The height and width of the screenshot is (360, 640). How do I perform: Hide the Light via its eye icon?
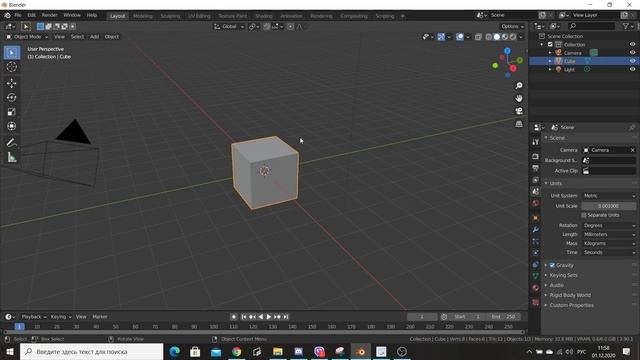click(632, 69)
